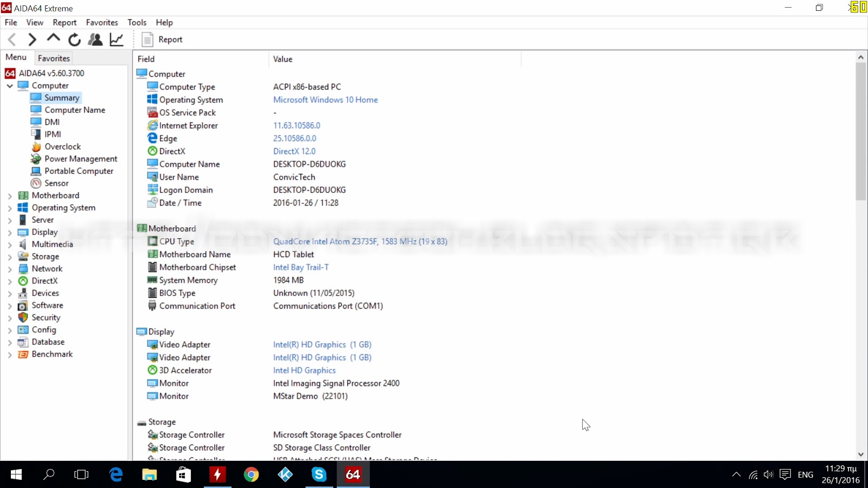Image resolution: width=868 pixels, height=488 pixels.
Task: Switch to the Menu tab
Action: click(x=16, y=57)
